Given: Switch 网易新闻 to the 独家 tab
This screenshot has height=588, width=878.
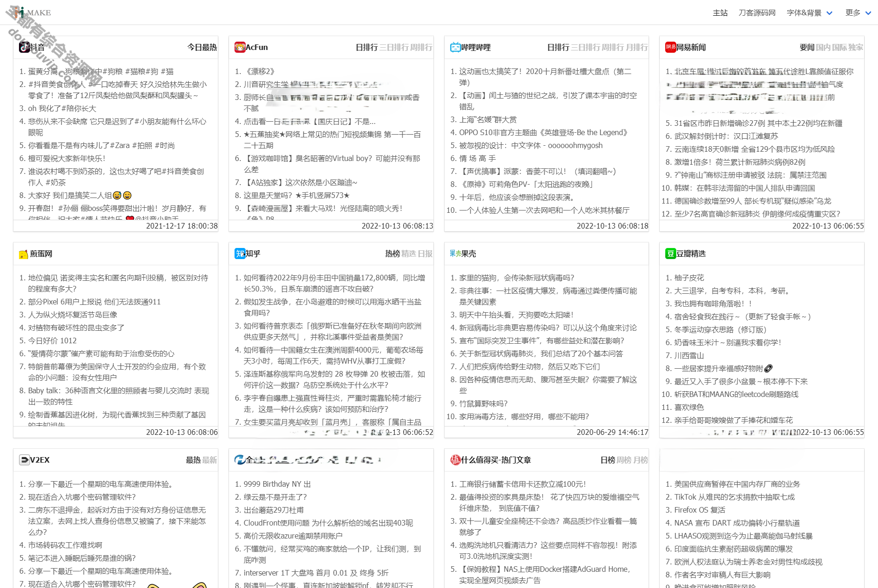Looking at the screenshot, I should (x=856, y=47).
